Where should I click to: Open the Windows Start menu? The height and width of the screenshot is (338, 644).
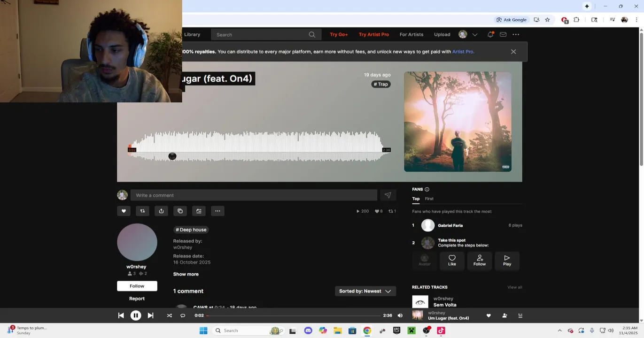click(x=203, y=330)
